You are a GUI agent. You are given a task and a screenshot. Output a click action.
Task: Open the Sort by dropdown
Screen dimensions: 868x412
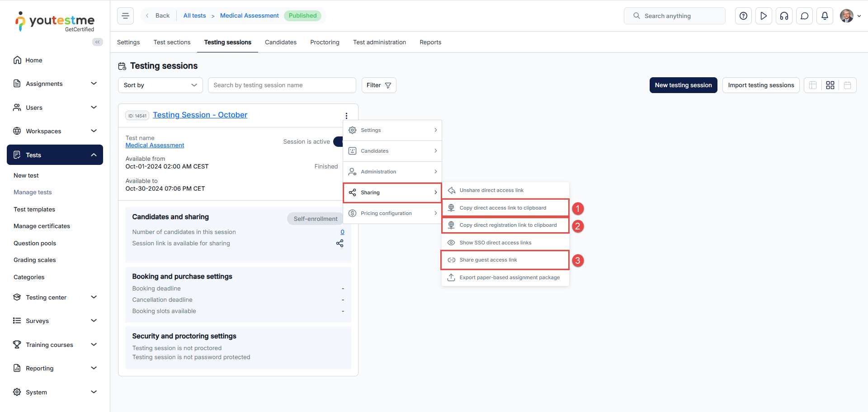[x=160, y=85]
